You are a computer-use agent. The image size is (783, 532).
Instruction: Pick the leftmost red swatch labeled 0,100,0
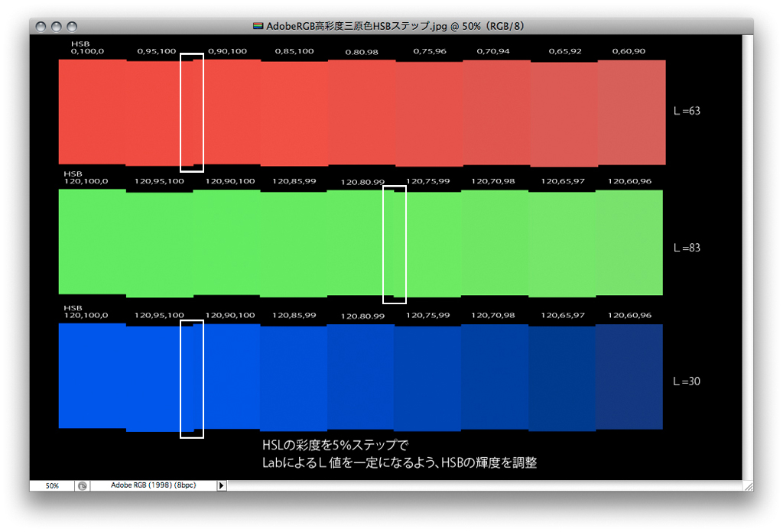pyautogui.click(x=92, y=112)
